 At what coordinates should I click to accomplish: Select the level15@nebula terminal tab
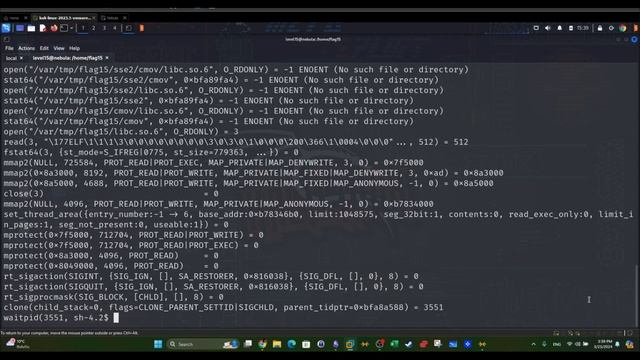click(67, 58)
